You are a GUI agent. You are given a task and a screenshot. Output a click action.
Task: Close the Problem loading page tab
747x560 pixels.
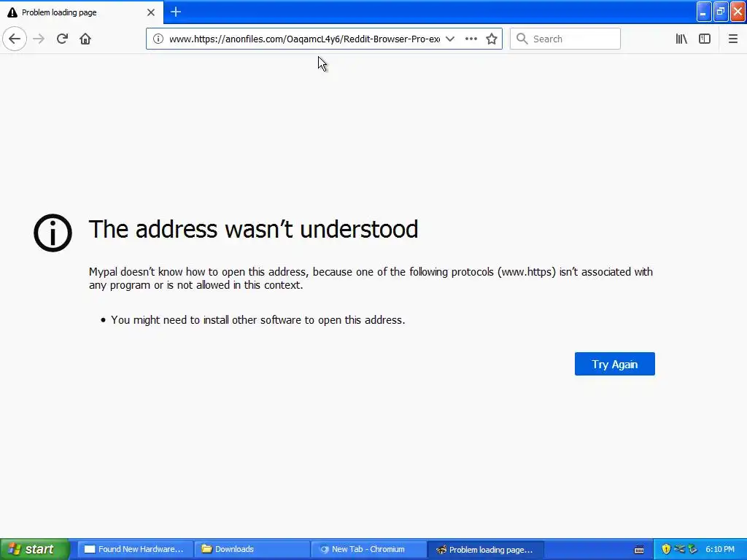(151, 12)
